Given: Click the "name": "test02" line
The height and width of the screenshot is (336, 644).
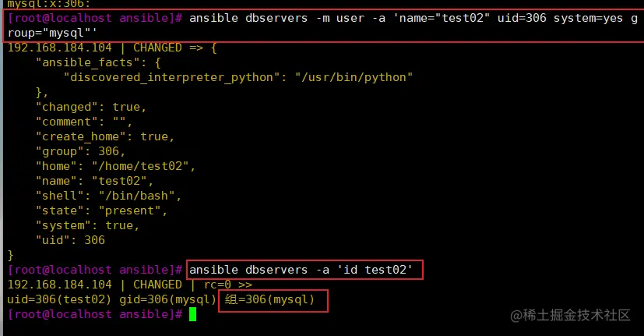Looking at the screenshot, I should pos(94,181).
